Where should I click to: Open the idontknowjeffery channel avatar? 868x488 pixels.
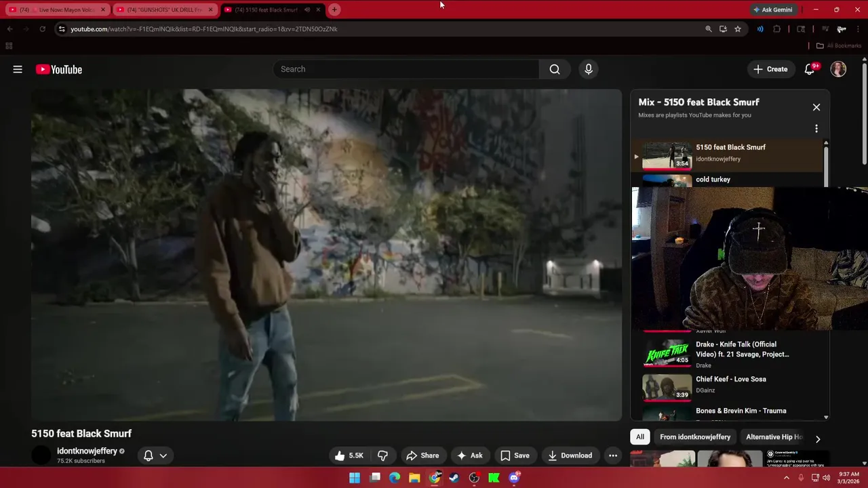click(41, 455)
